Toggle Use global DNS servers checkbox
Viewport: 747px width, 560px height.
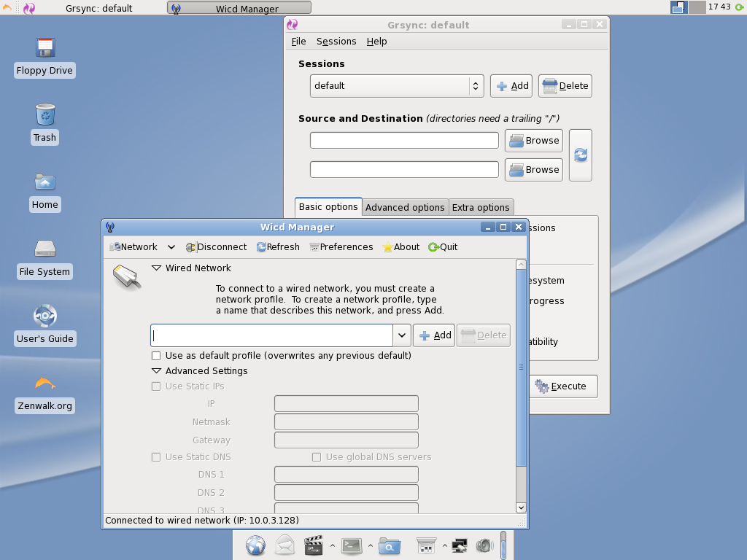(x=317, y=457)
